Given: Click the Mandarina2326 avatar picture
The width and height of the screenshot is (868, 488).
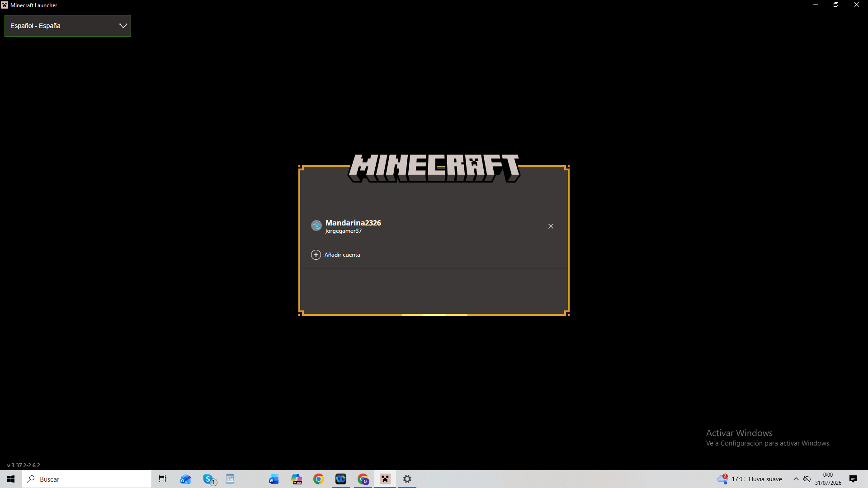Looking at the screenshot, I should coord(316,225).
